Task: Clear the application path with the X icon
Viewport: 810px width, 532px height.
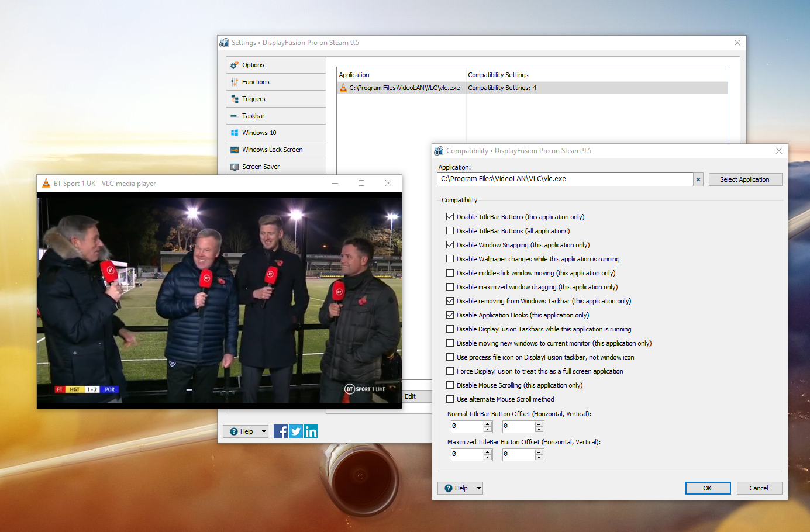Action: point(698,179)
